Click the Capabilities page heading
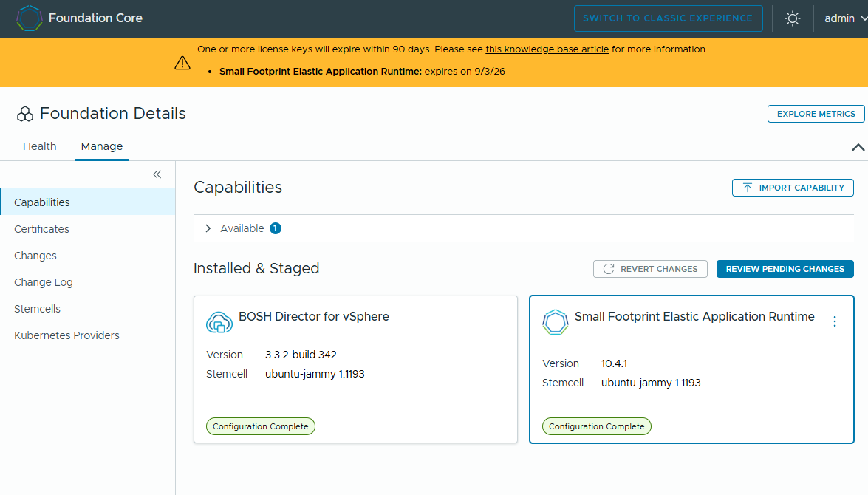 [x=238, y=188]
